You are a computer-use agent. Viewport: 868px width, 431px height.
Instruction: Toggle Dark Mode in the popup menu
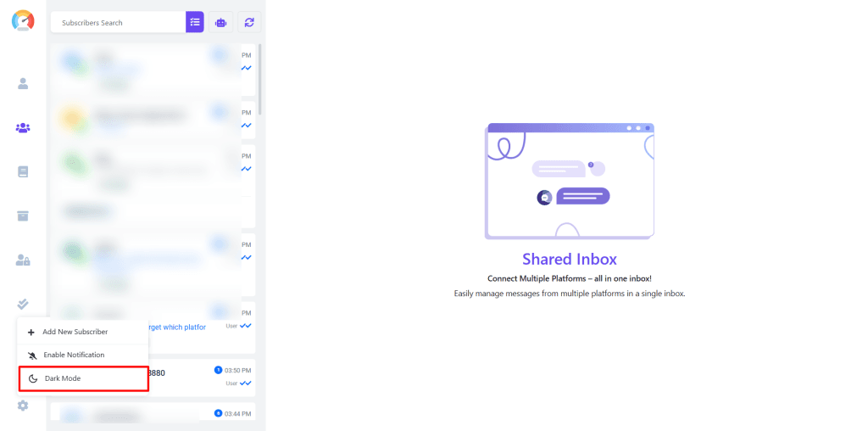(83, 378)
